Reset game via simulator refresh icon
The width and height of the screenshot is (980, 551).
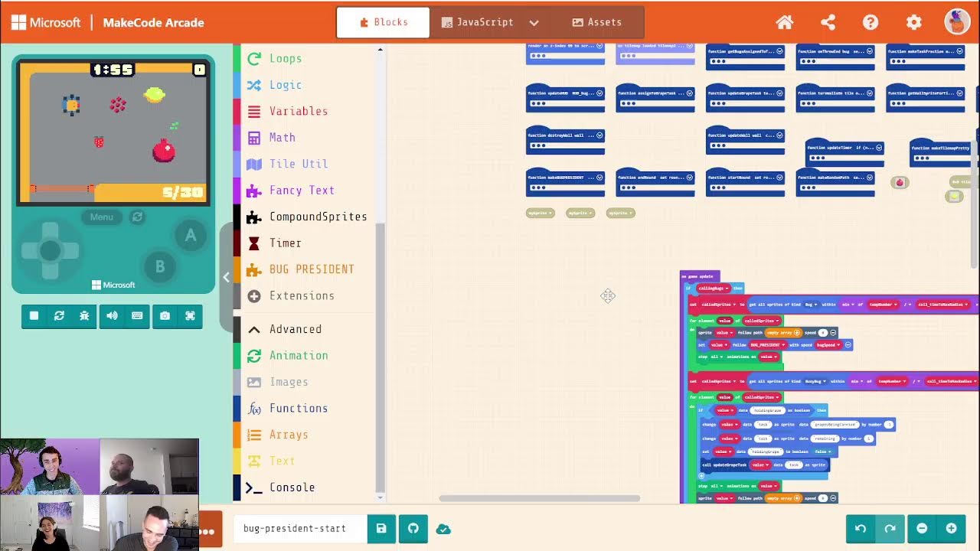click(x=137, y=217)
